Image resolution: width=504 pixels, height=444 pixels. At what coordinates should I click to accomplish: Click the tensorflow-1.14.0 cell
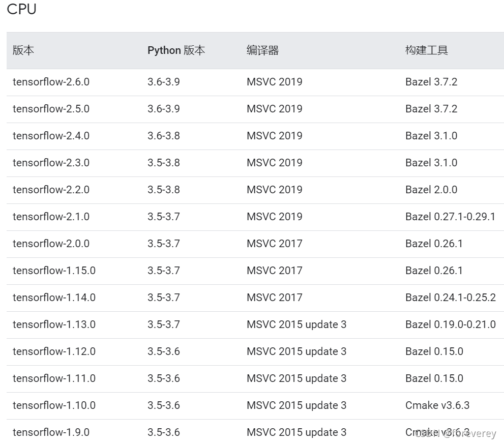(54, 298)
